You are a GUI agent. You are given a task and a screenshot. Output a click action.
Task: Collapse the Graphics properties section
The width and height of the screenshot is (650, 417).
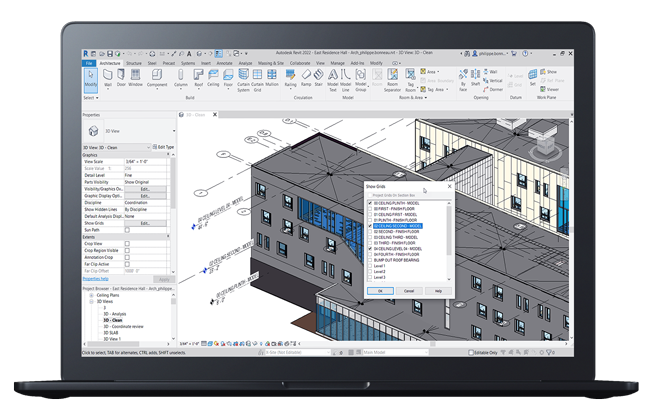(x=168, y=155)
